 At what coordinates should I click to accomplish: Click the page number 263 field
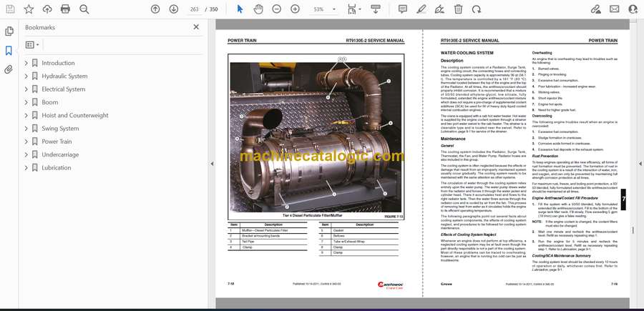194,9
